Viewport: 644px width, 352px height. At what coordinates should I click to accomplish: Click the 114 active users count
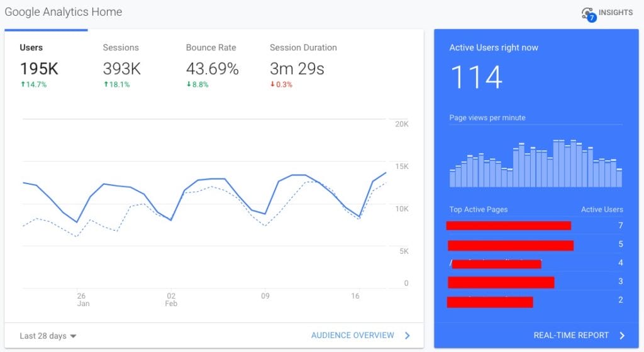point(477,78)
